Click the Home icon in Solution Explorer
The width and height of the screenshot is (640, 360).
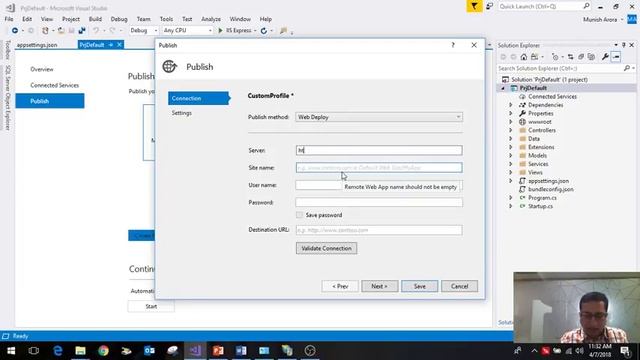tap(524, 57)
